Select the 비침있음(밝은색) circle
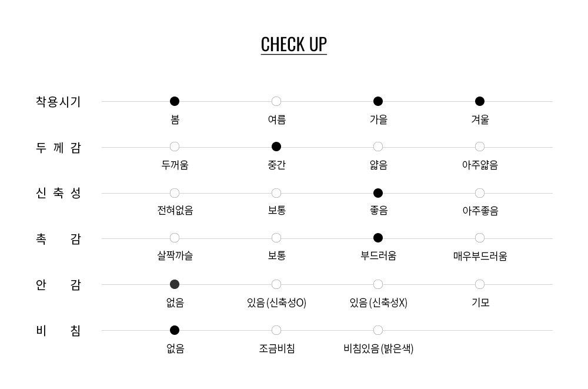This screenshot has width=588, height=389. 378,330
